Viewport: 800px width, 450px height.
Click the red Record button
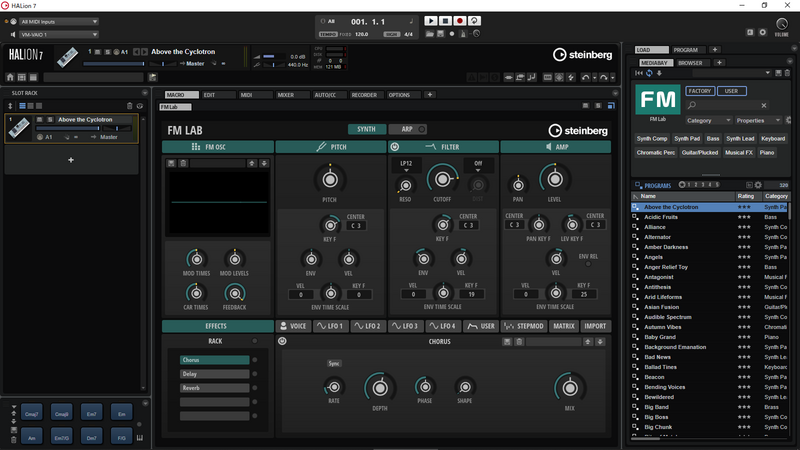[459, 21]
